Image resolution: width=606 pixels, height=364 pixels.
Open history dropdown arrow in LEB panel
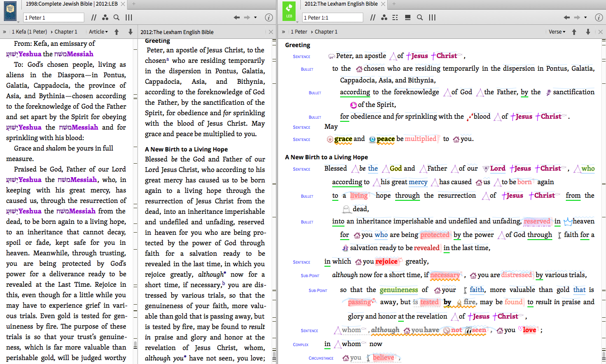click(x=585, y=17)
